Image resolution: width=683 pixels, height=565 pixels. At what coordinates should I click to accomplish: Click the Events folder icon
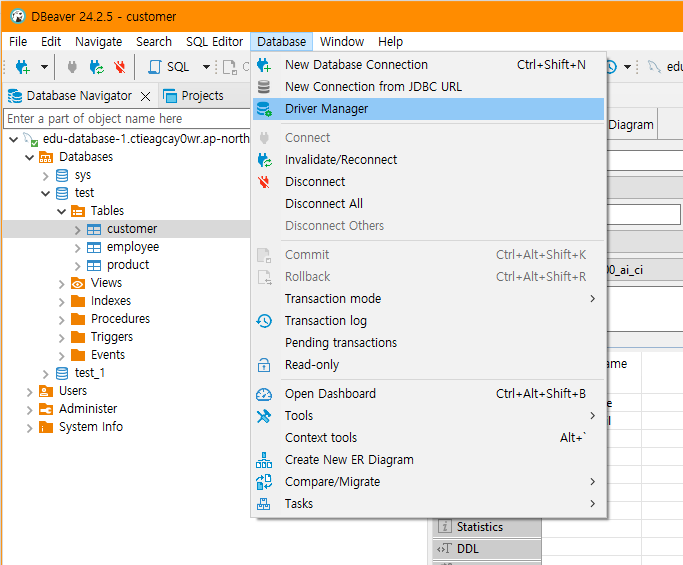click(x=78, y=355)
